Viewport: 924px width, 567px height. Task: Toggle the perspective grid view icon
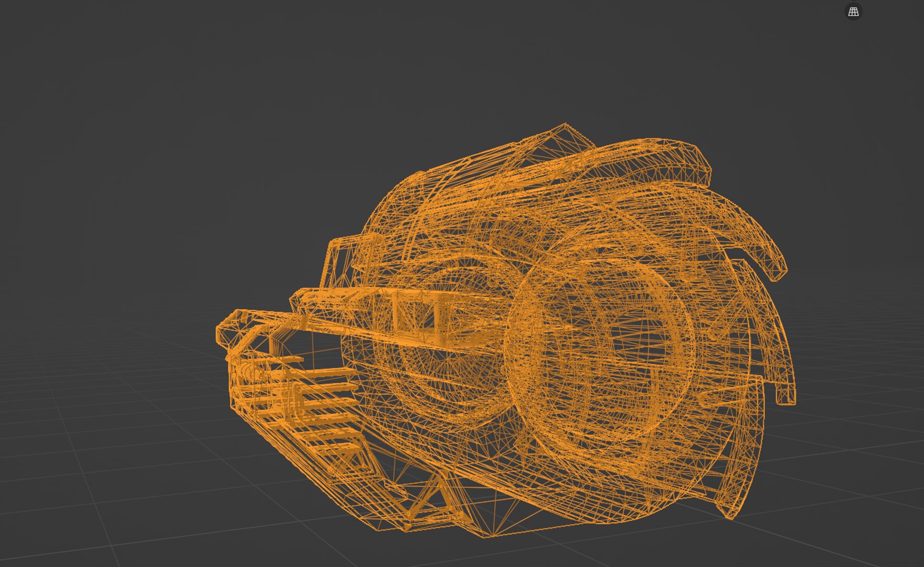point(853,12)
